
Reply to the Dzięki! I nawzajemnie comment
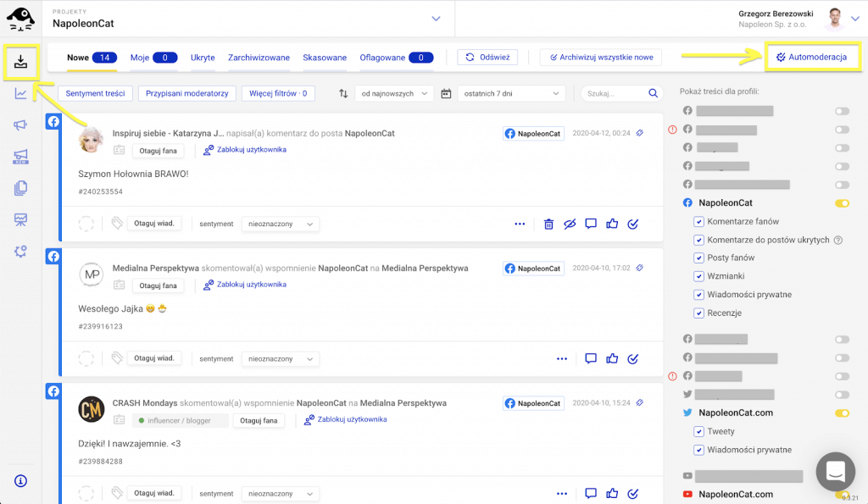tap(591, 493)
